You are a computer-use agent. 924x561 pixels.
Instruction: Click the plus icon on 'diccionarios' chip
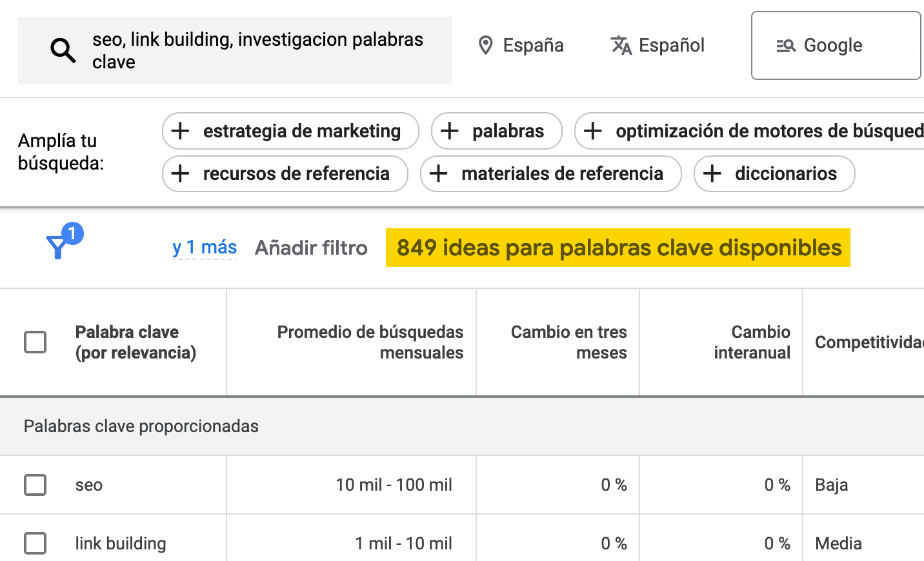pyautogui.click(x=712, y=173)
